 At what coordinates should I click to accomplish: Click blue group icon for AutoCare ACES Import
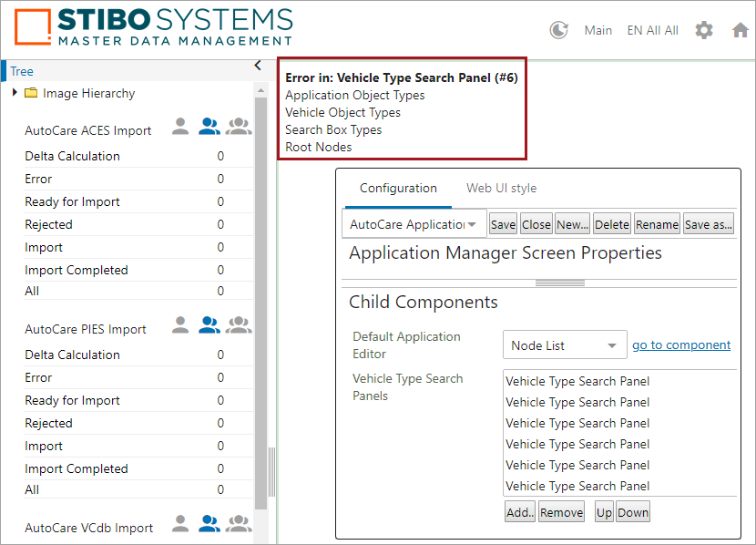(209, 127)
